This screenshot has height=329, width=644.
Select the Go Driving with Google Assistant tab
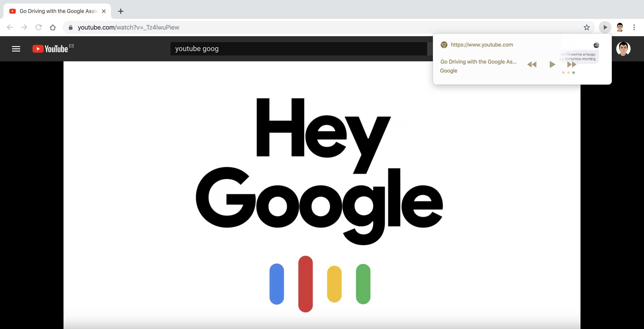[x=57, y=11]
